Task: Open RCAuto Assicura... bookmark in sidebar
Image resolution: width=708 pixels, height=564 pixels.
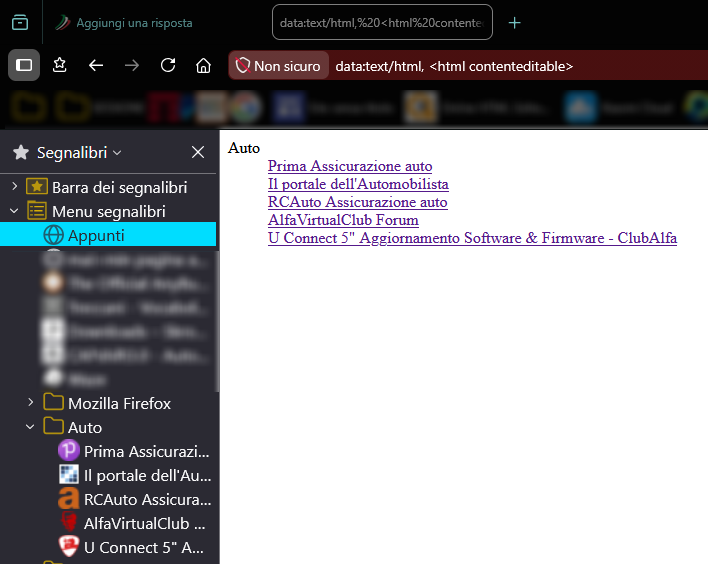Action: (x=135, y=499)
